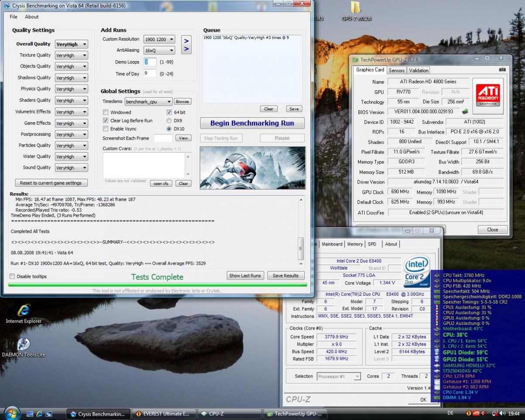This screenshot has height=420, width=525.
Task: Click the BIOS save chip icon in GPU-Z
Action: 465,112
